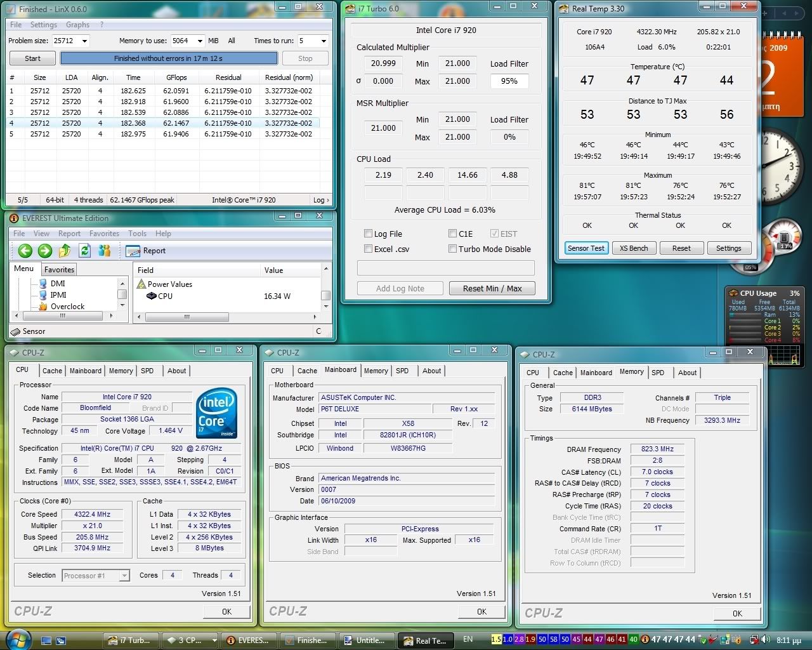The image size is (812, 650).
Task: Switch to Cache tab in first CPU-Z
Action: click(52, 371)
